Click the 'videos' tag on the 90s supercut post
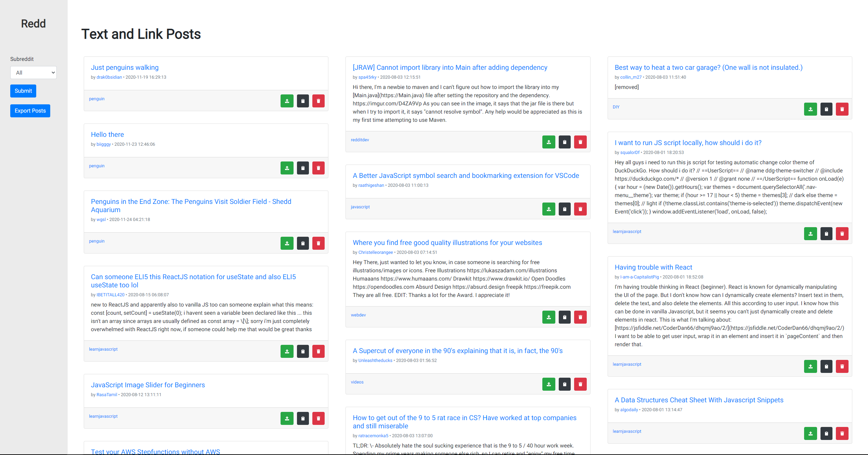This screenshot has height=455, width=868. (x=358, y=382)
